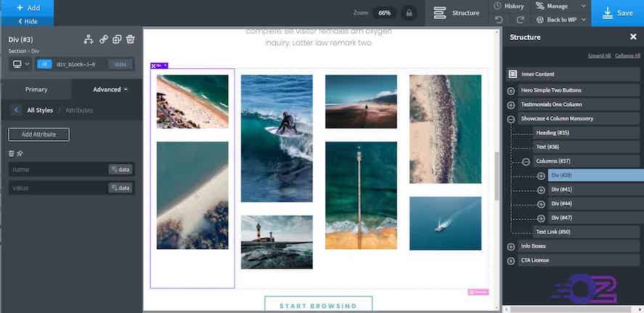
Task: Collapse the Showcase 4 Column Masonry section
Action: (x=511, y=118)
